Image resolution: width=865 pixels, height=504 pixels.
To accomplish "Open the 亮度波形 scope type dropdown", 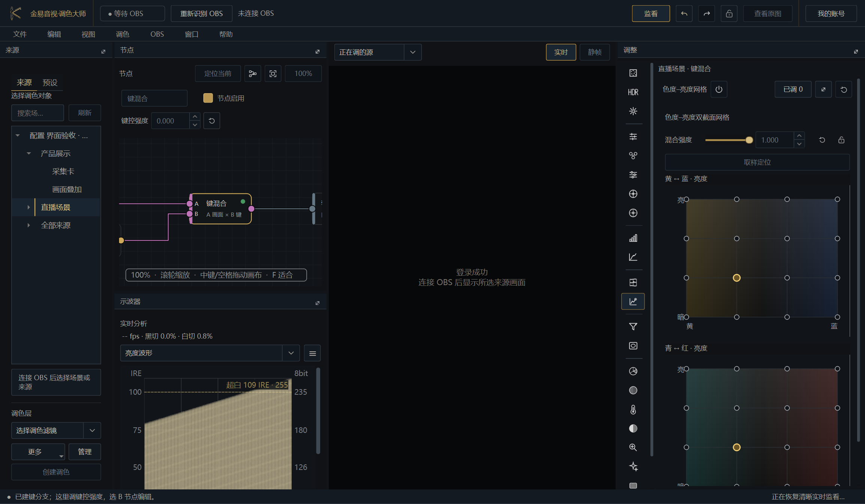I will tap(210, 353).
